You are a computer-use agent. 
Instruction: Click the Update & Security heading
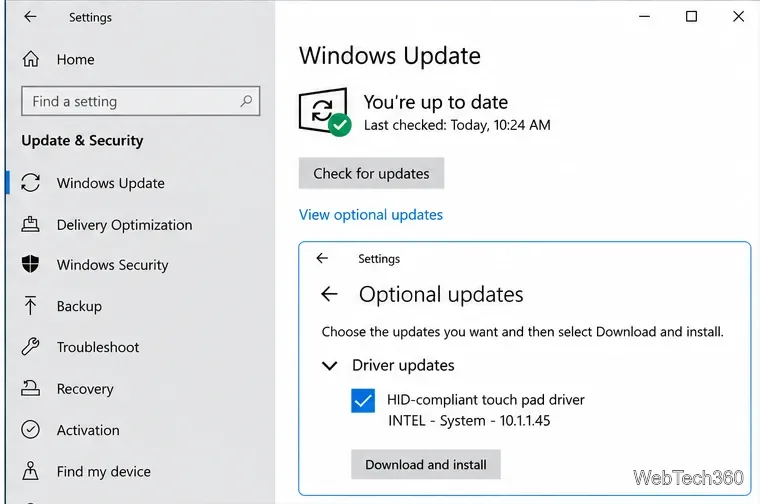[82, 141]
